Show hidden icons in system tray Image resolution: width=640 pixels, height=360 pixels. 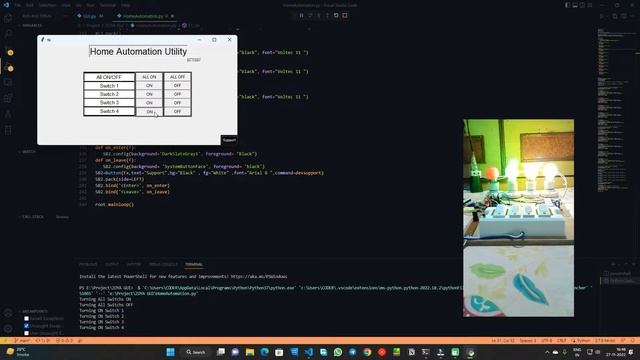pos(547,352)
